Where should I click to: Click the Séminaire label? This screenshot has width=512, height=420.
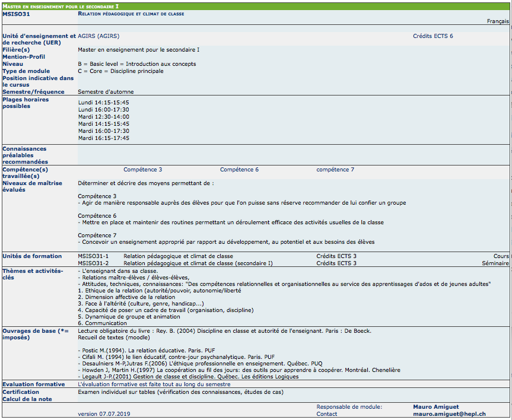495,263
